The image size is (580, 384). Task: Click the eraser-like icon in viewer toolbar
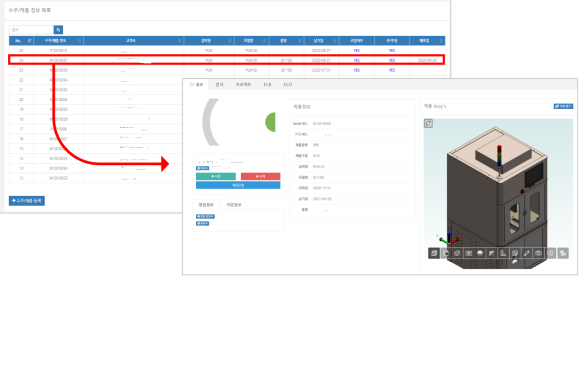[x=457, y=253]
